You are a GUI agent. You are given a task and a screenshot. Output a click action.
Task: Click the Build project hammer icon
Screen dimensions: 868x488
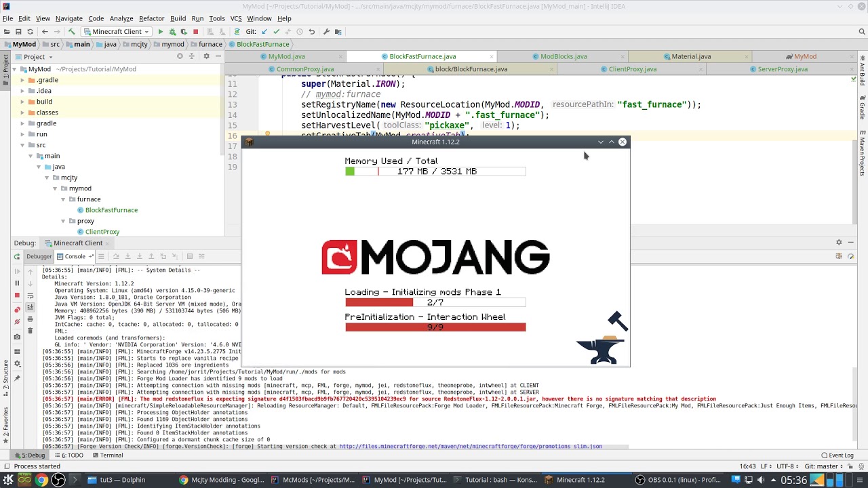click(71, 32)
